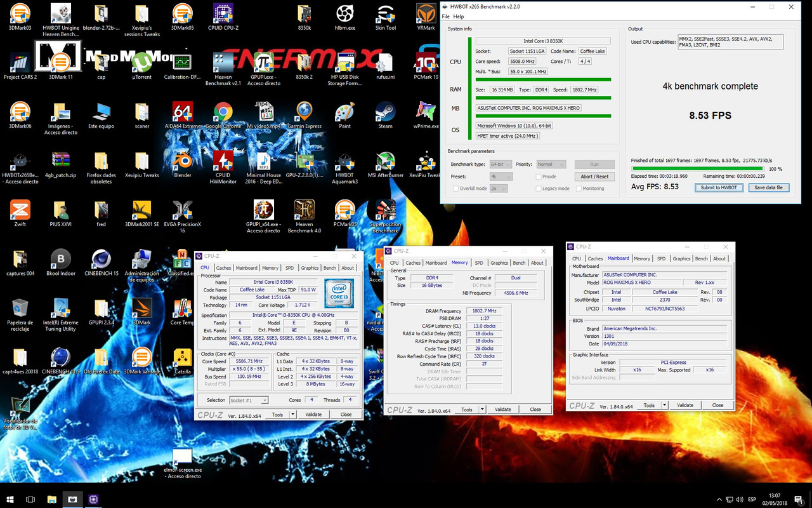Click Save data file button
This screenshot has width=812, height=508.
(x=769, y=187)
